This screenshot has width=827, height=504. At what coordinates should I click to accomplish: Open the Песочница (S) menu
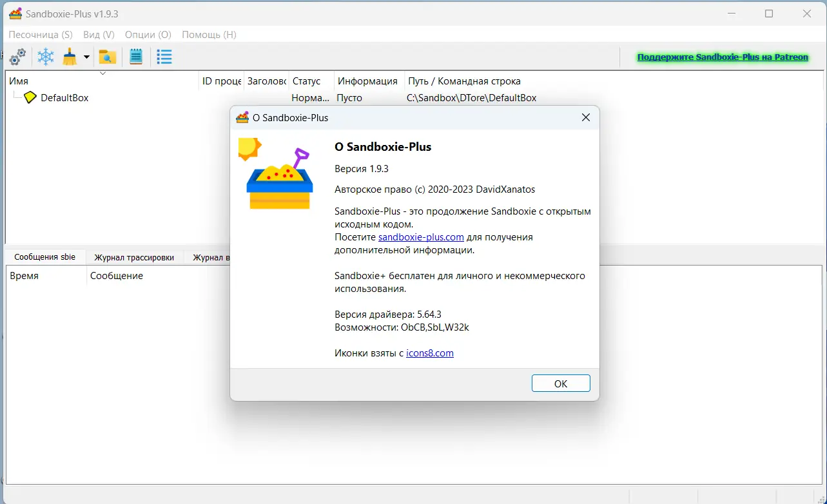click(x=41, y=35)
